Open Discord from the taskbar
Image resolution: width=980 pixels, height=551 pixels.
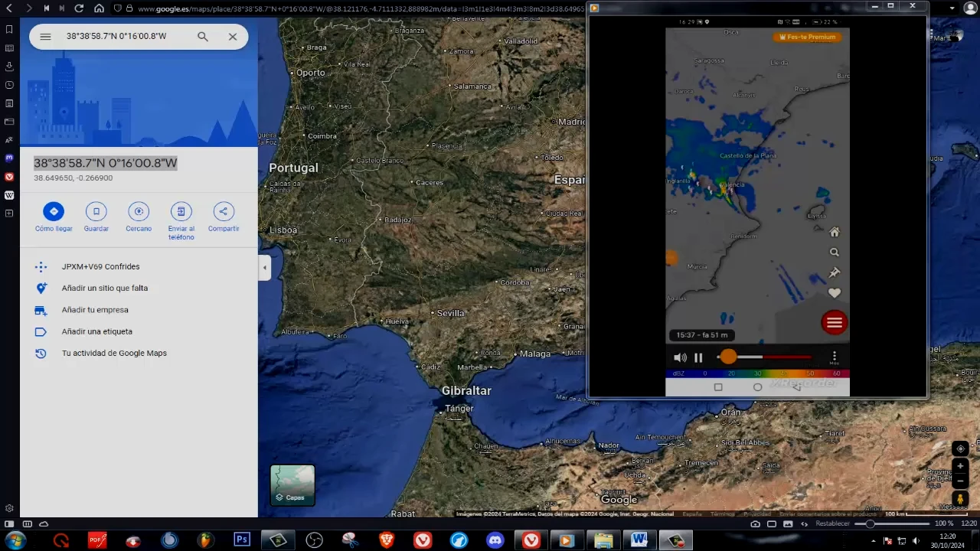pos(495,540)
